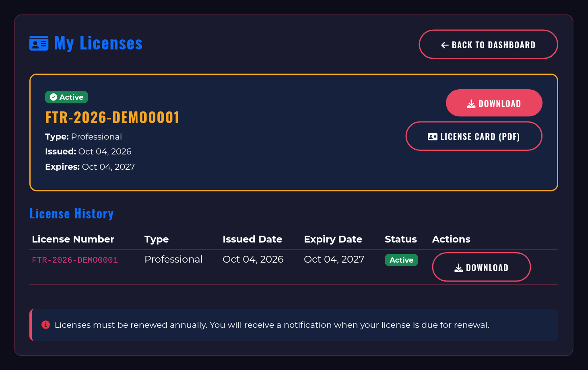Click the ID card icon beside My Licenses
The width and height of the screenshot is (588, 370).
[x=39, y=43]
